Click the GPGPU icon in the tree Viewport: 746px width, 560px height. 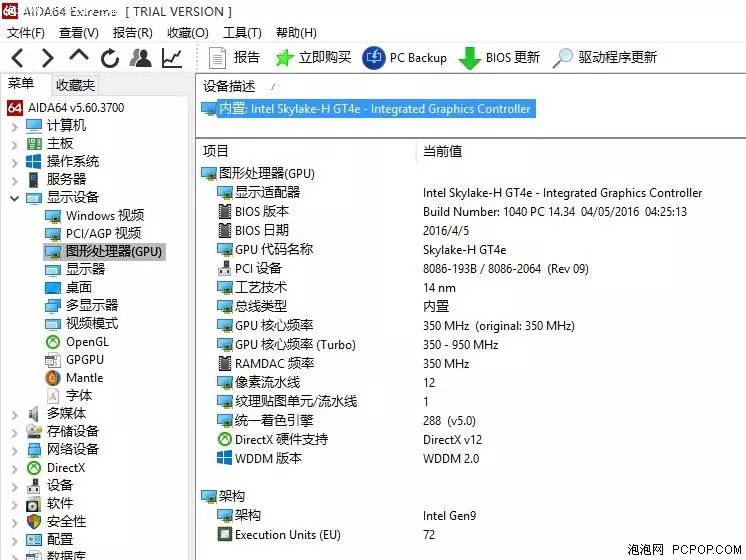[x=53, y=360]
